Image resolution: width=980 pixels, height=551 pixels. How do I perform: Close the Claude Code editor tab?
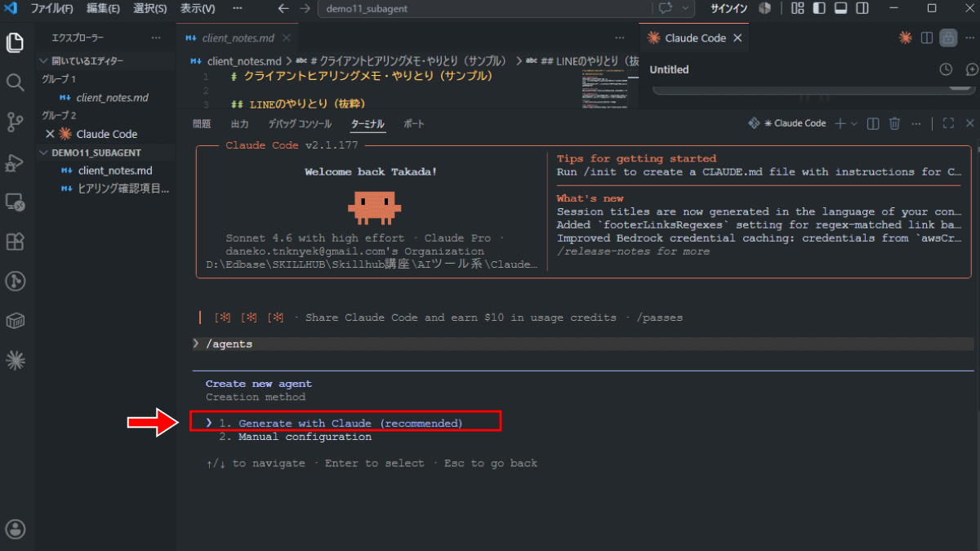tap(737, 38)
